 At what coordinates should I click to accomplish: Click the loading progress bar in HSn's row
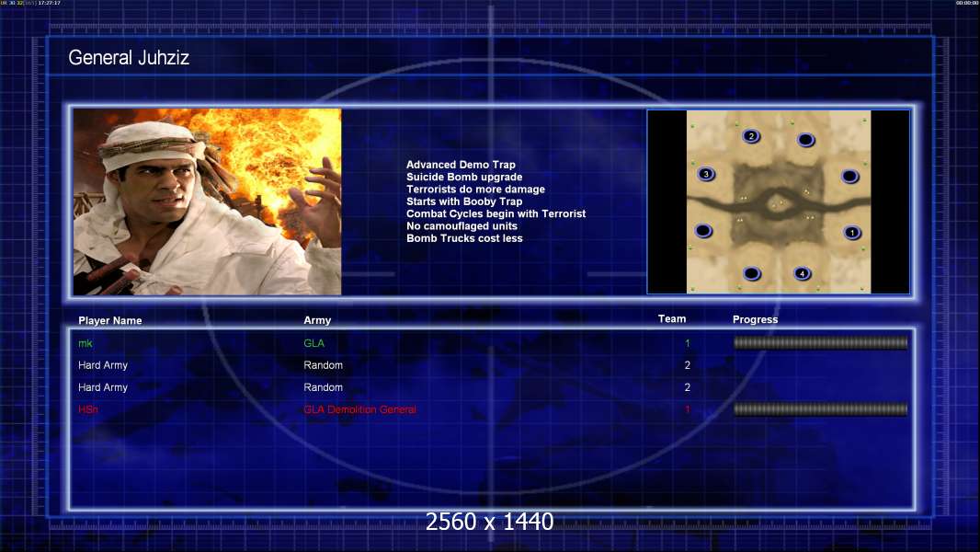click(x=821, y=409)
